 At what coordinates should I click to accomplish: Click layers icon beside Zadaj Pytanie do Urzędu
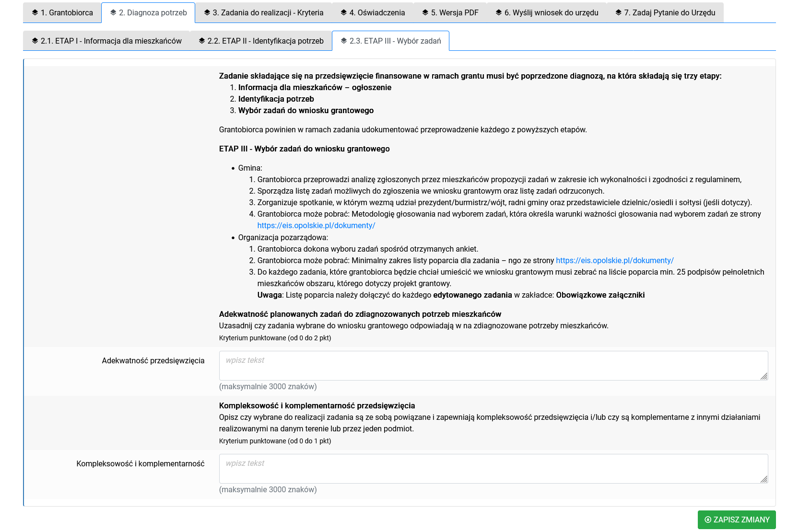coord(619,12)
